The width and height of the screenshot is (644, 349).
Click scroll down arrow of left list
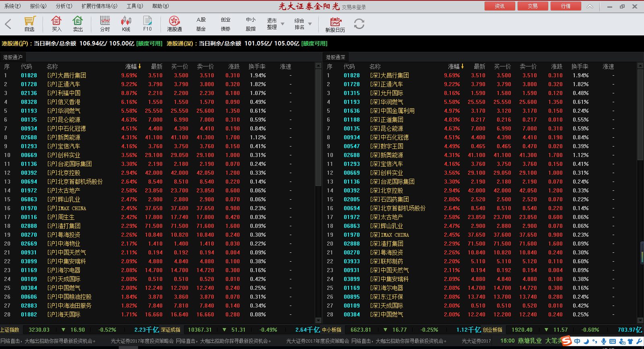(x=318, y=320)
